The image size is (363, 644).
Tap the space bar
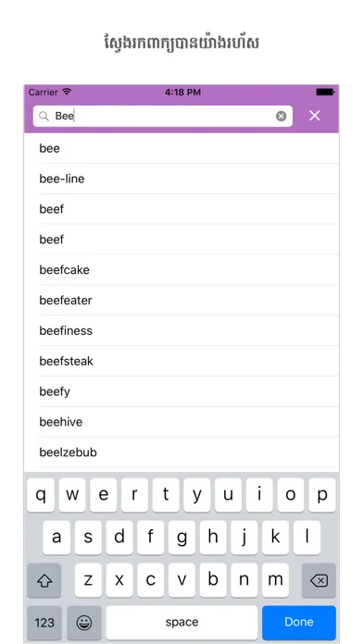pyautogui.click(x=181, y=623)
